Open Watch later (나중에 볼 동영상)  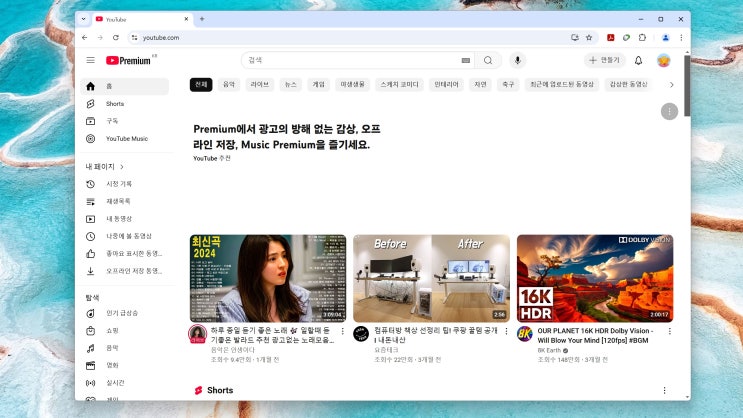tap(124, 236)
